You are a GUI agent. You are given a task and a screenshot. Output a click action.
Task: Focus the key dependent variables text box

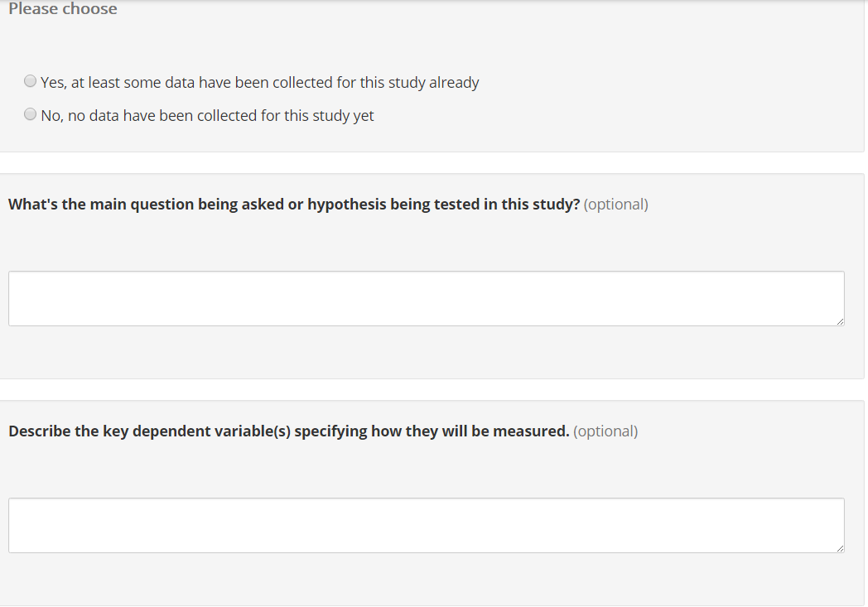[x=426, y=525]
